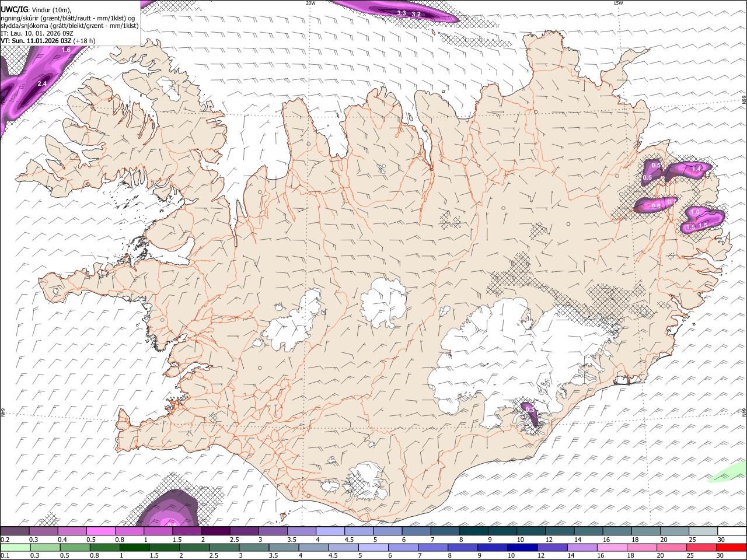This screenshot has width=747, height=560.
Task: Pick the white 30 snow scale swatch
Action: coord(732,531)
